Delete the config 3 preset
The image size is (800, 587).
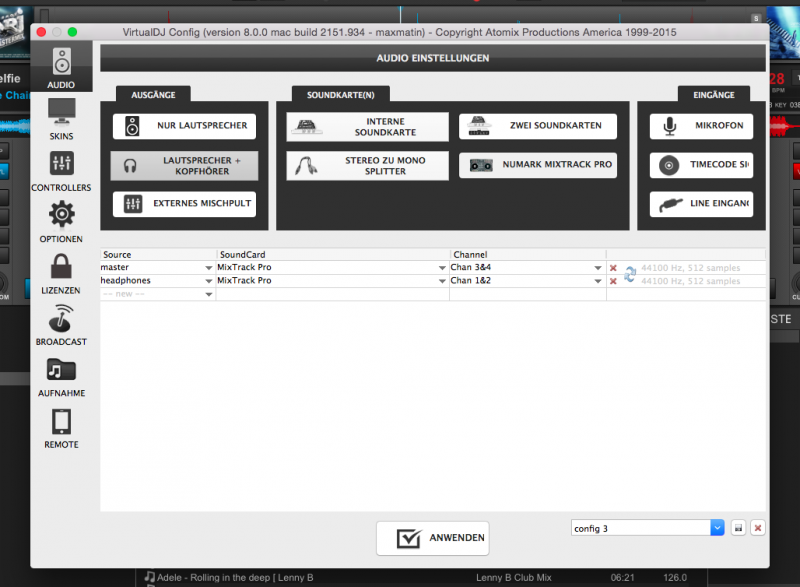[x=758, y=528]
